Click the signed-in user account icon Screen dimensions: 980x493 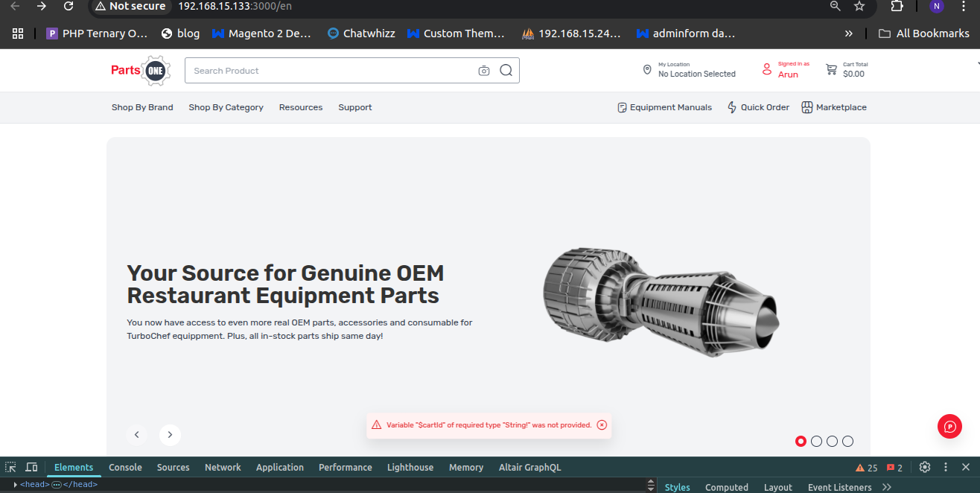tap(766, 69)
